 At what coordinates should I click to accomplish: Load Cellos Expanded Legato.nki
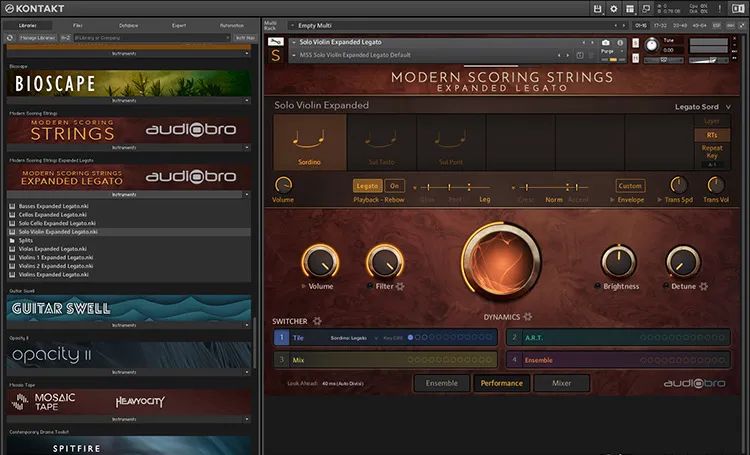click(x=53, y=214)
